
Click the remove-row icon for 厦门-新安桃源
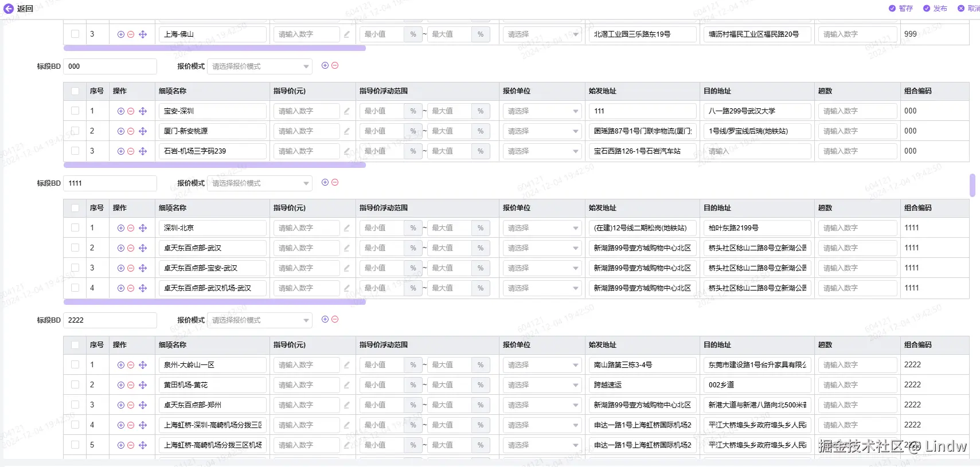coord(131,131)
